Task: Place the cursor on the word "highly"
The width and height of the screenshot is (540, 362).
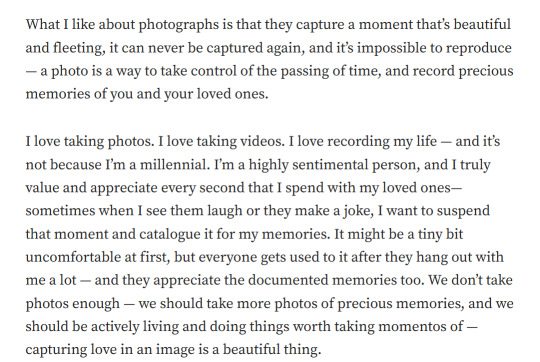Action: 269,165
